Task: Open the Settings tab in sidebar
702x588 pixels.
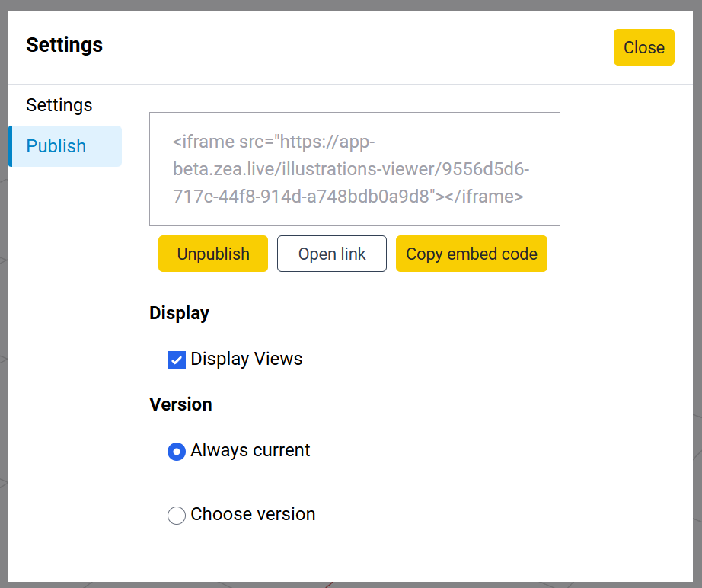Action: coord(59,105)
